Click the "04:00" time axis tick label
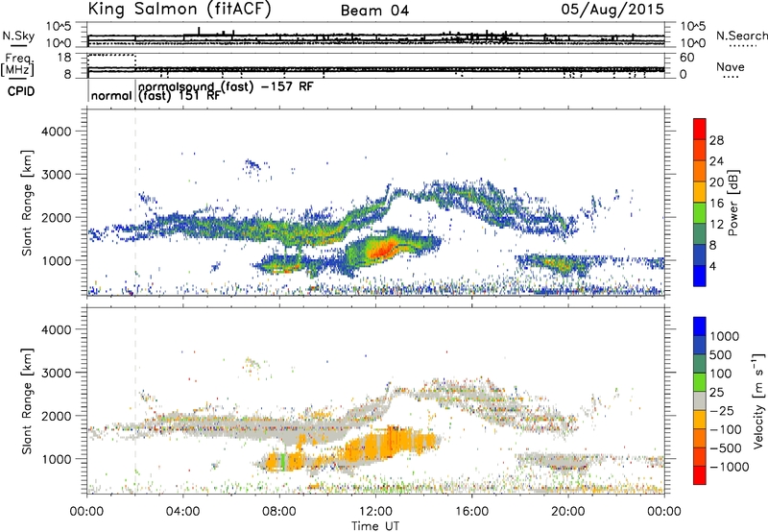 (182, 512)
